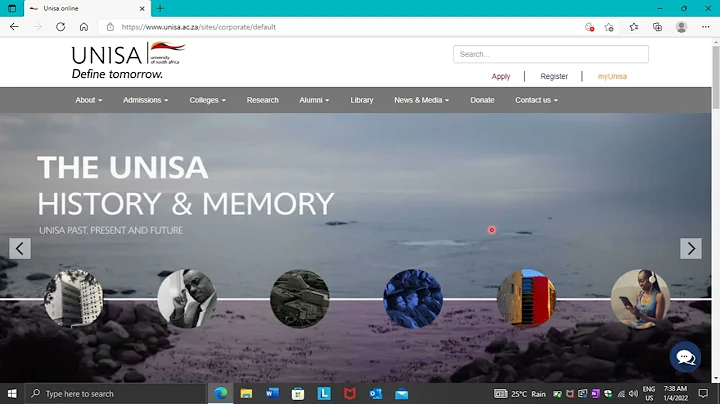Select the woman with headphones thumbnail

[640, 299]
